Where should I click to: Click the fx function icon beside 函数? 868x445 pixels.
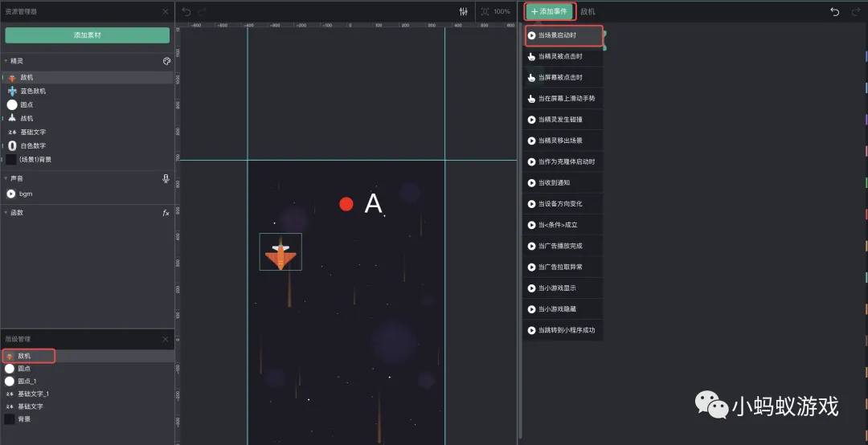[x=166, y=213]
